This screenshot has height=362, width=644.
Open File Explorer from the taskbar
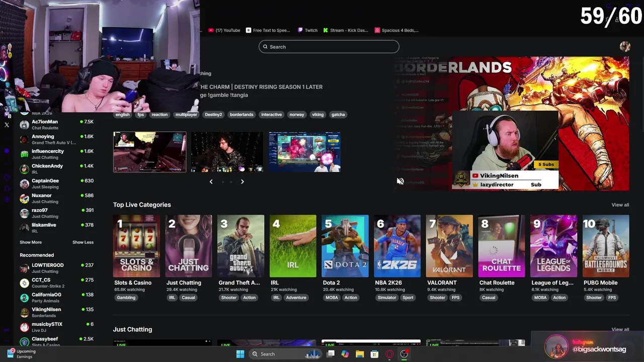[360, 354]
